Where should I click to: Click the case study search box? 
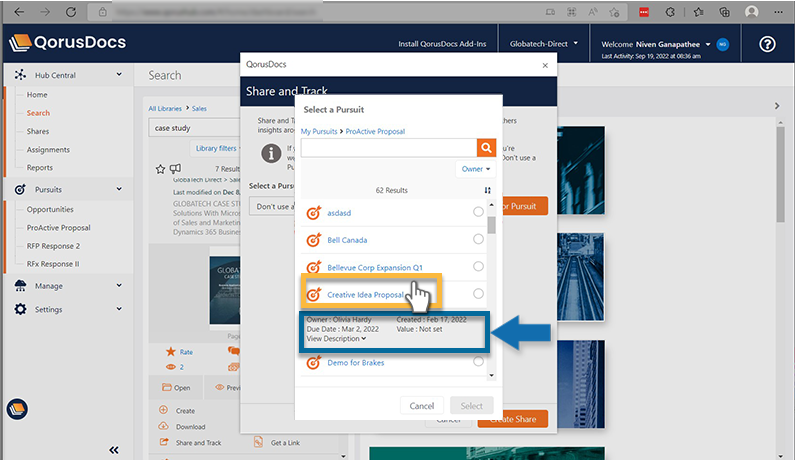point(195,128)
